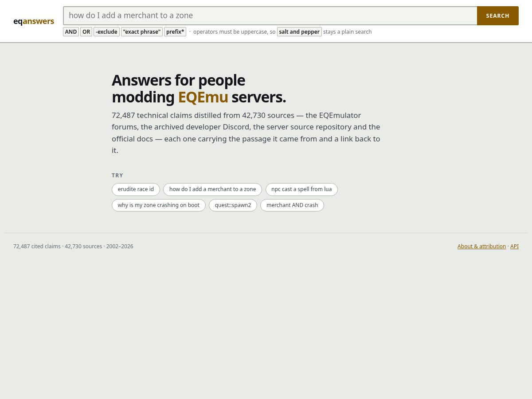Click the eqanswers logo
Screen dimensions: 532x399
[34, 21]
